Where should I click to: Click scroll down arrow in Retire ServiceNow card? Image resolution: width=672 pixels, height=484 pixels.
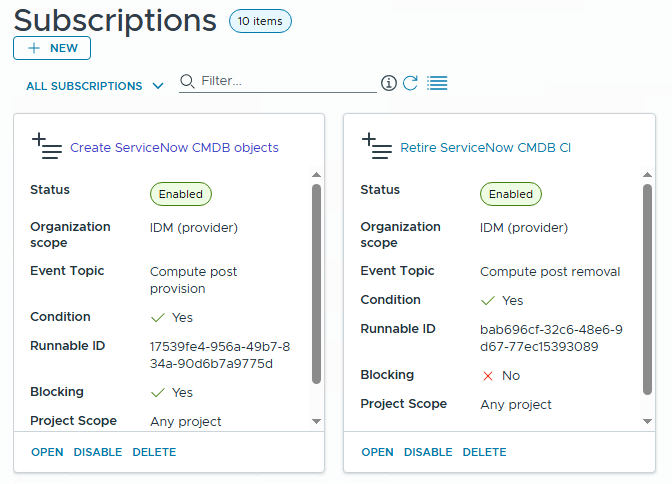point(647,421)
